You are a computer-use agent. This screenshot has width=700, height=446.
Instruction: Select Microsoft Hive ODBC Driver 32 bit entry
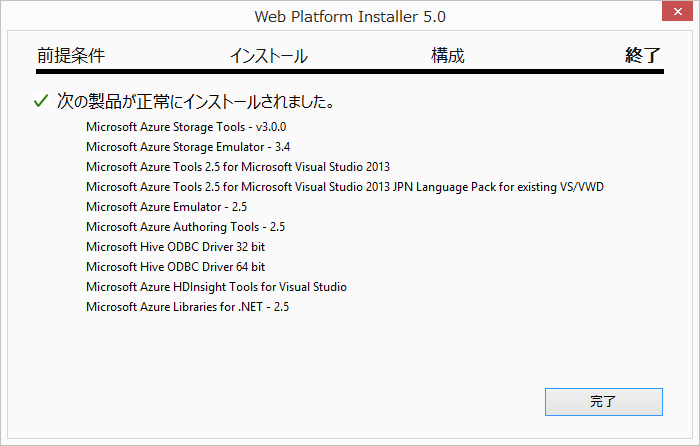pyautogui.click(x=175, y=247)
